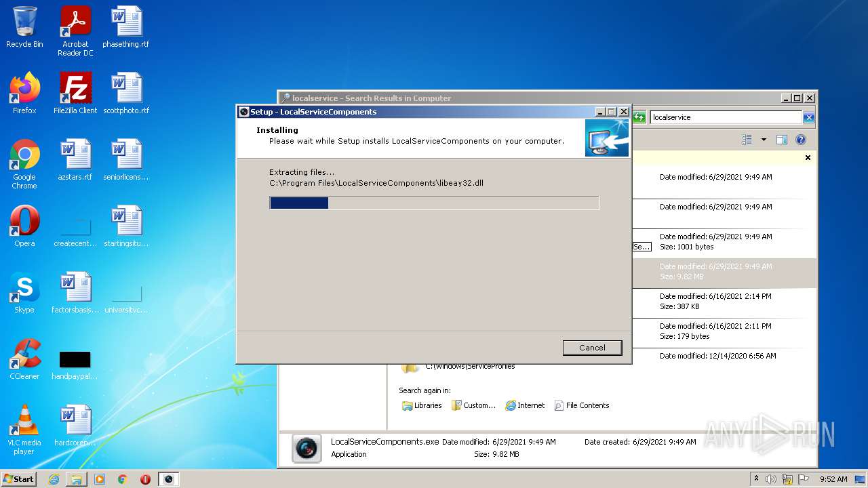Image resolution: width=868 pixels, height=488 pixels.
Task: Select hardcoren... desktop document
Action: [x=75, y=426]
